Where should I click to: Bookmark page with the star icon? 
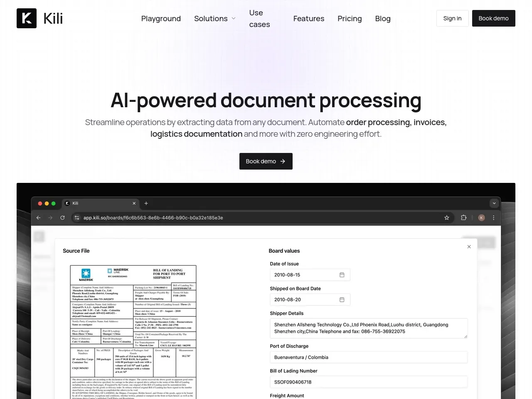coord(447,218)
